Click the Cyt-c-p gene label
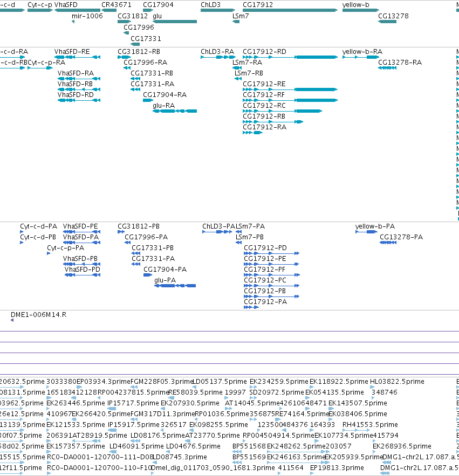Viewport: 459px width, 476px height. pyautogui.click(x=39, y=5)
